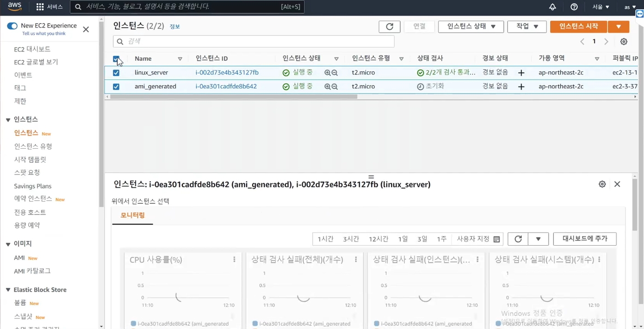Screen dimensions: 644x329
Task: Select 12시간 time range
Action: (379, 239)
